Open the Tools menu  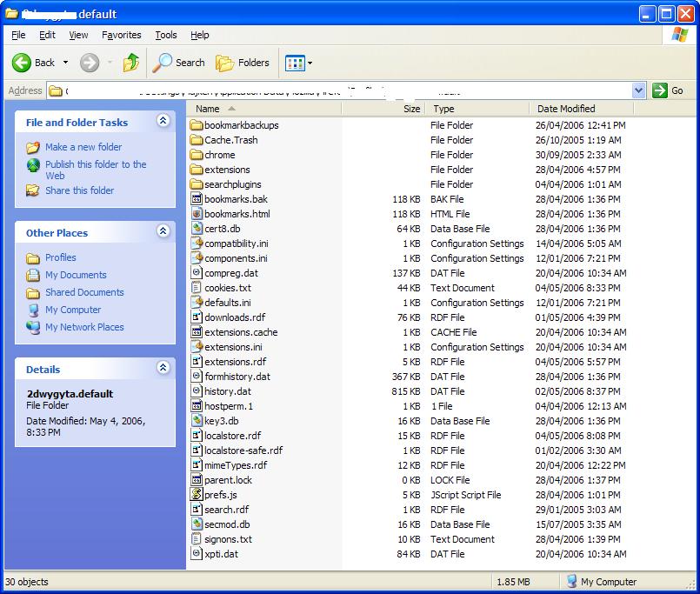click(x=165, y=35)
